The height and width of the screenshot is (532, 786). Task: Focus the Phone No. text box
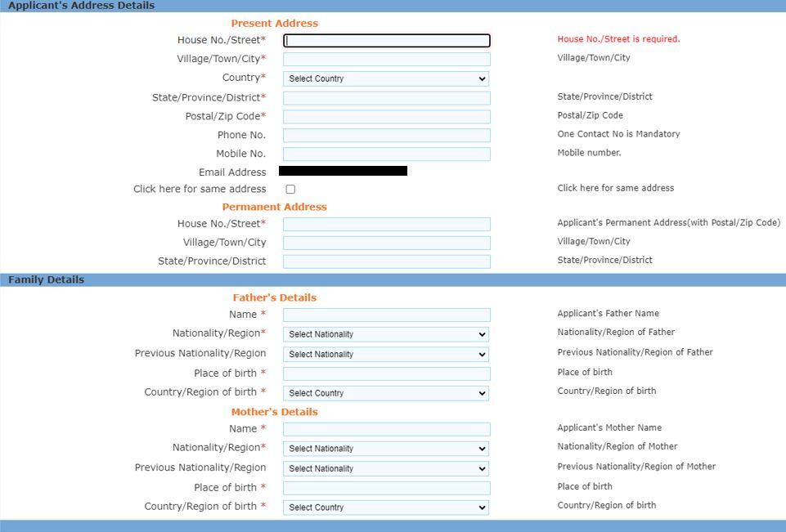coord(386,136)
